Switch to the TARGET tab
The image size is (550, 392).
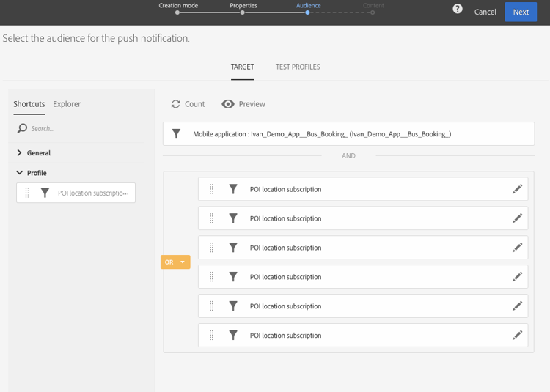pyautogui.click(x=243, y=67)
